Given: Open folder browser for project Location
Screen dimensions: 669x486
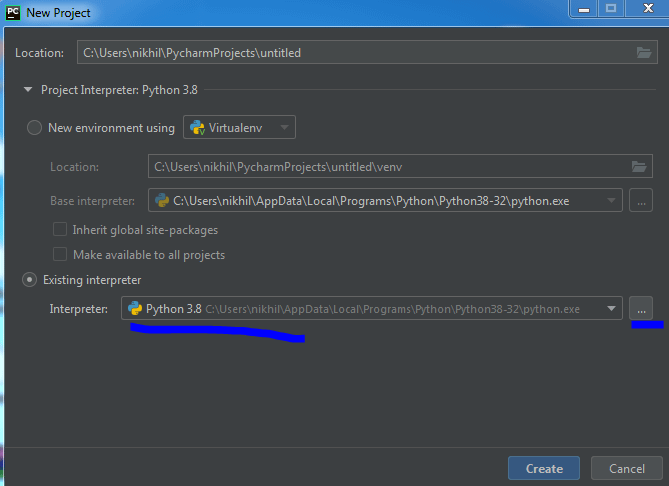Looking at the screenshot, I should [643, 52].
